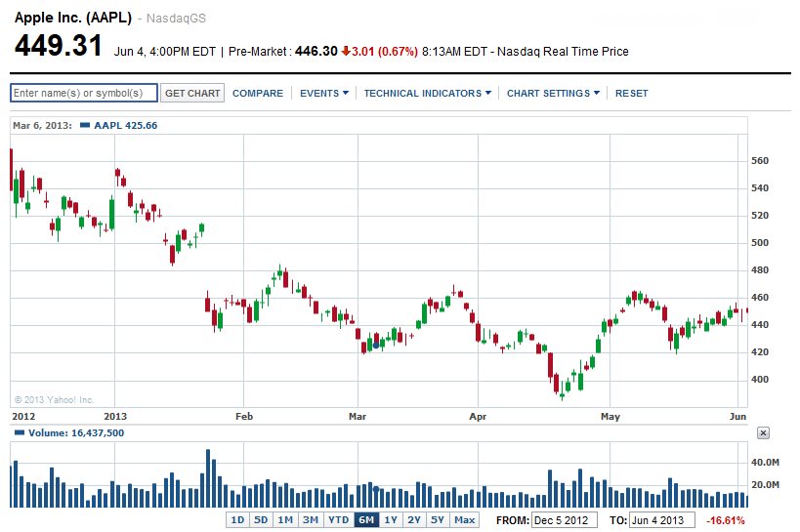The image size is (800, 532).
Task: Click the May axis label
Action: [611, 416]
